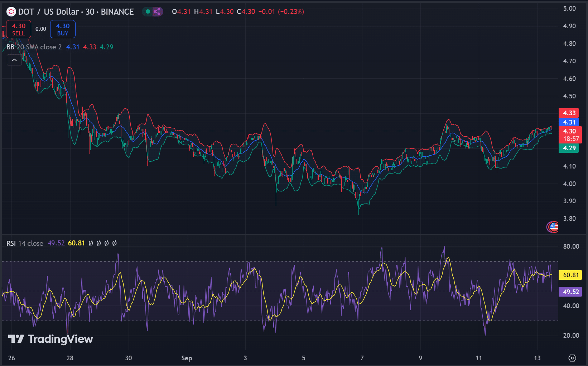Click the 3.90 price axis tick
This screenshot has height=366, width=588.
(x=569, y=201)
